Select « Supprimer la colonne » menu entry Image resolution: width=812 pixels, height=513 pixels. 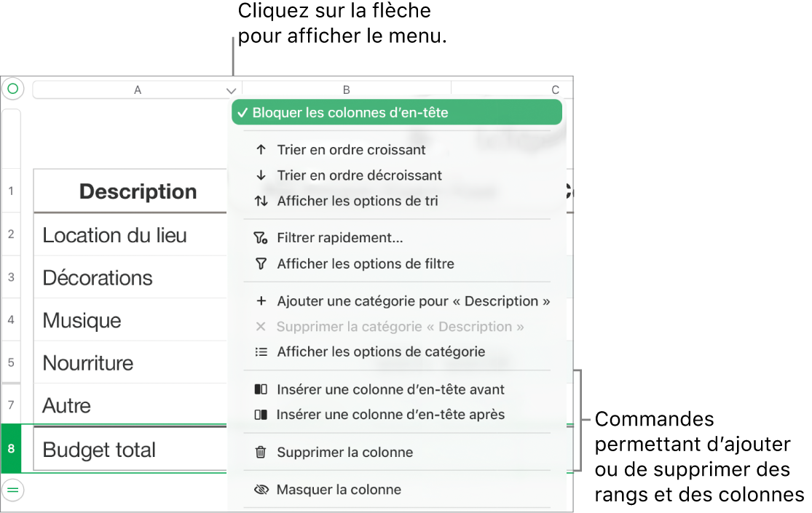click(344, 452)
